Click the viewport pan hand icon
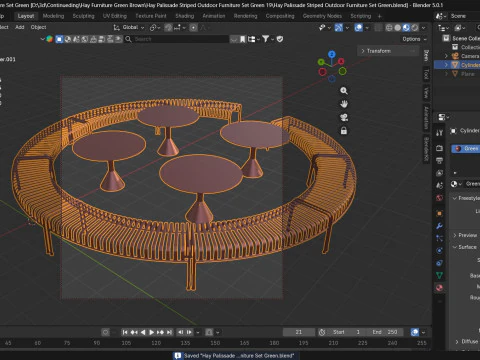 344,104
